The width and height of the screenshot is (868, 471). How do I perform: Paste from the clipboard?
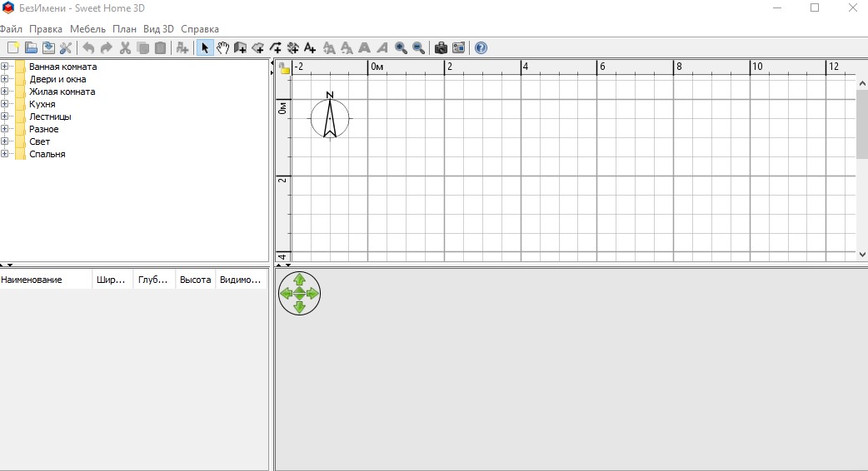[161, 48]
